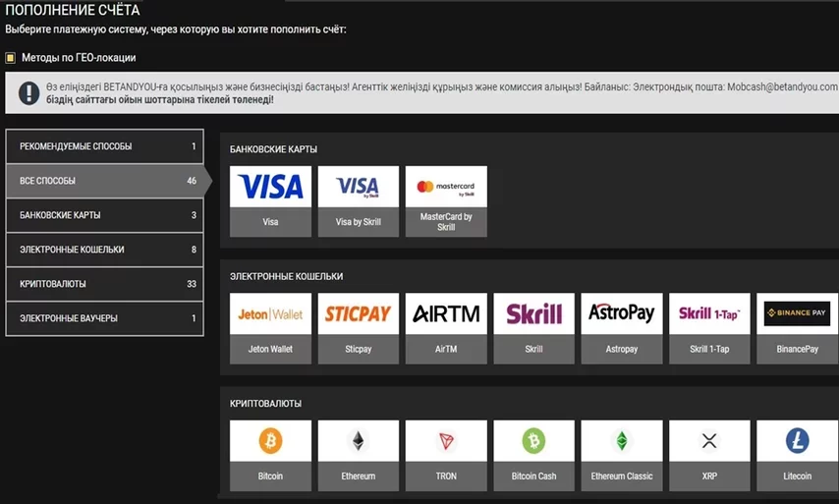Open Рекомендуемые способы category
Viewport: 839px width, 504px height.
[x=104, y=146]
